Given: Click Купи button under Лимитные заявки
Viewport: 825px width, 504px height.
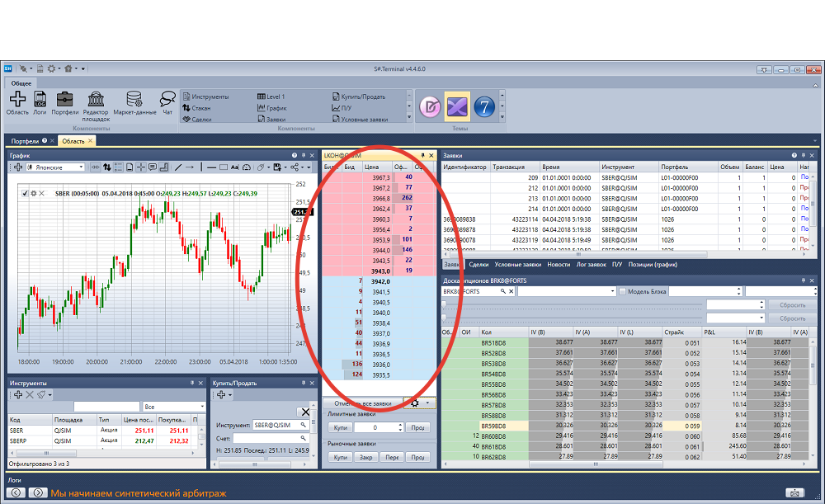Looking at the screenshot, I should [341, 428].
